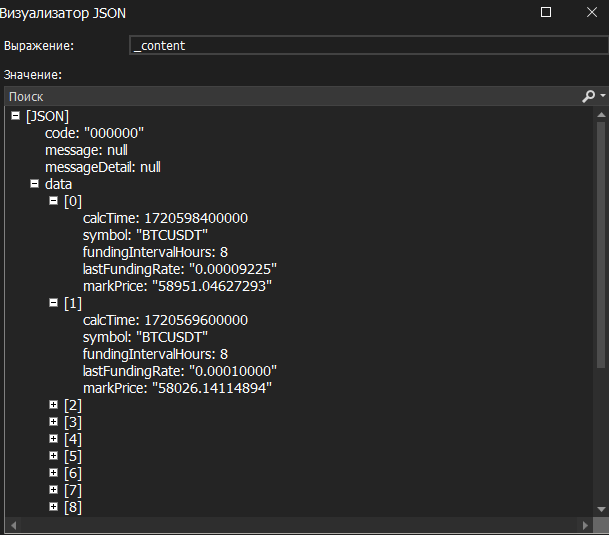Focus the Поиск search field
The width and height of the screenshot is (609, 535).
291,96
